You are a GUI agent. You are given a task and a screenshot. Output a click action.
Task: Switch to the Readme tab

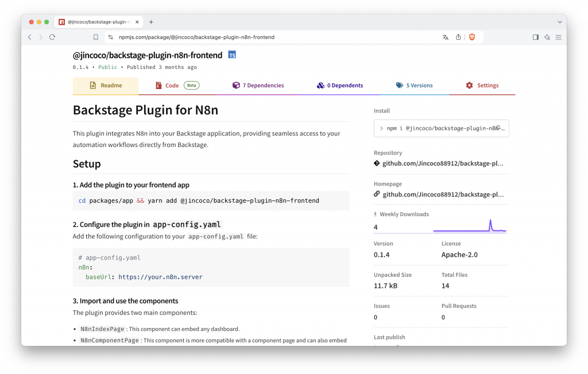[x=106, y=86]
